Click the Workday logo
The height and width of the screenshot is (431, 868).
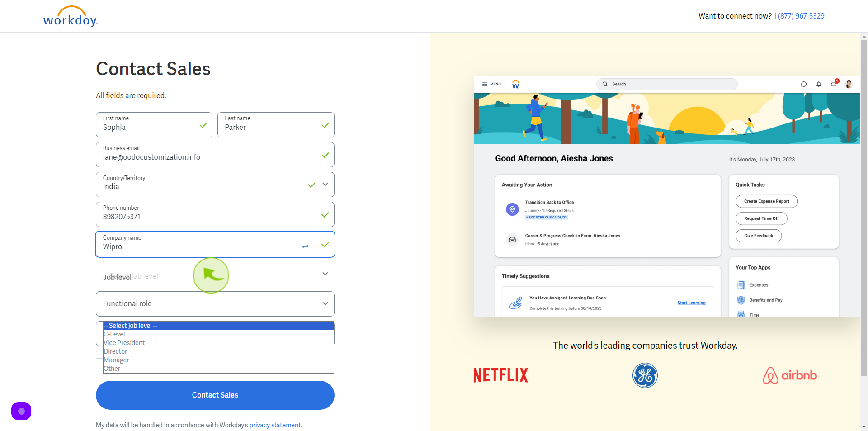pyautogui.click(x=71, y=16)
